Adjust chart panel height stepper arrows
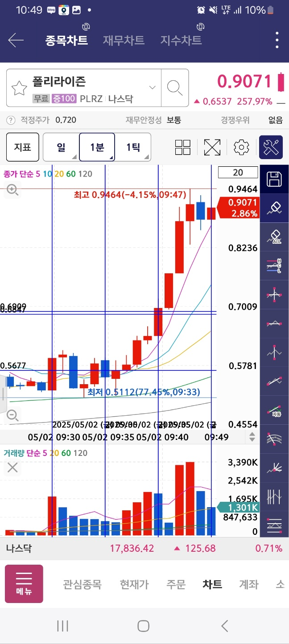The height and width of the screenshot is (644, 289). (x=252, y=437)
